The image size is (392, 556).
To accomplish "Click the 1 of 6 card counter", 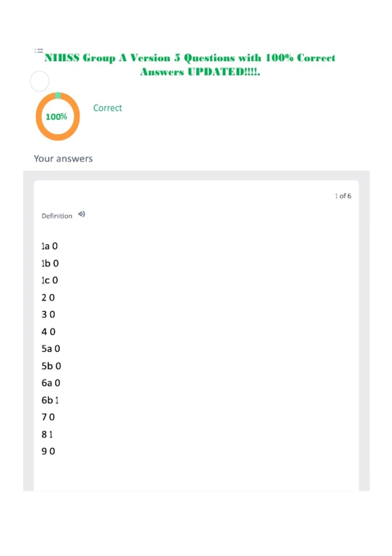I will pyautogui.click(x=343, y=196).
